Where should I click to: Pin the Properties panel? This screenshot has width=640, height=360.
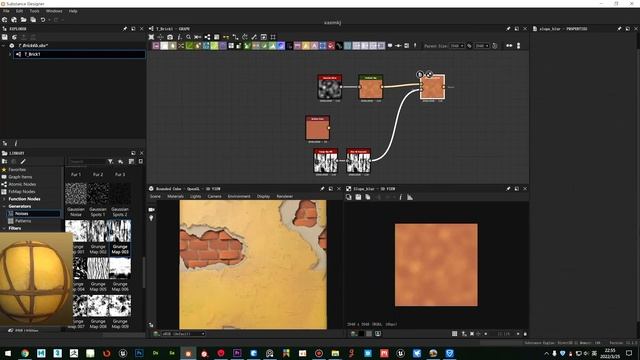pyautogui.click(x=619, y=29)
